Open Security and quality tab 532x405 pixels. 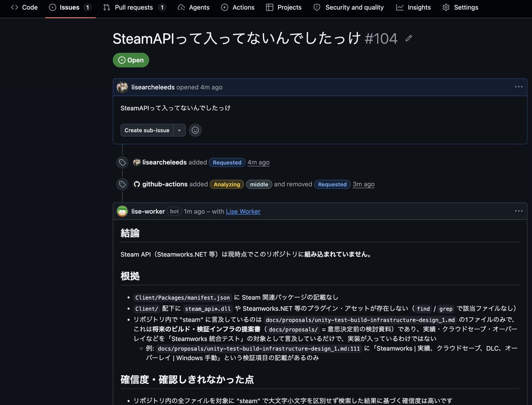(x=348, y=8)
